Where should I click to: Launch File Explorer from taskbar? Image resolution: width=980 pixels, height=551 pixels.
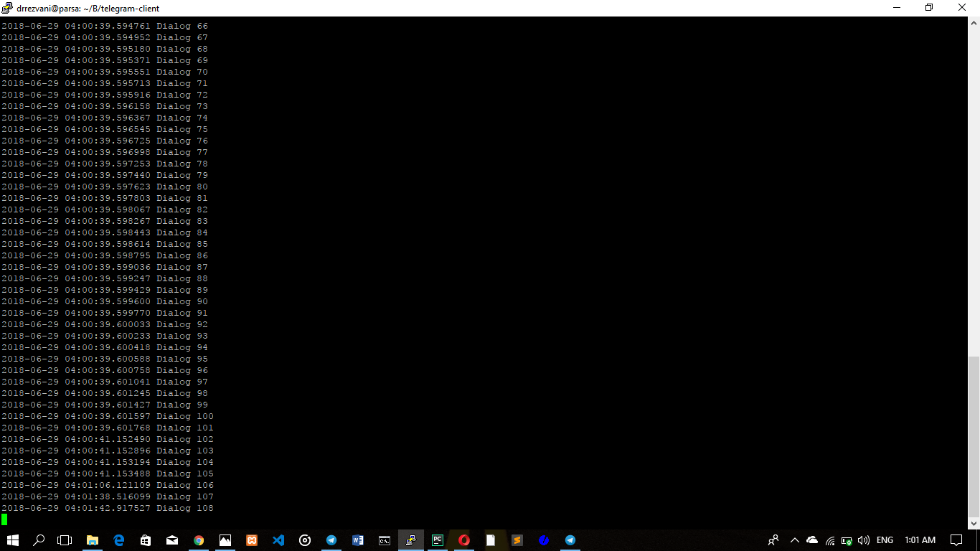pos(93,540)
